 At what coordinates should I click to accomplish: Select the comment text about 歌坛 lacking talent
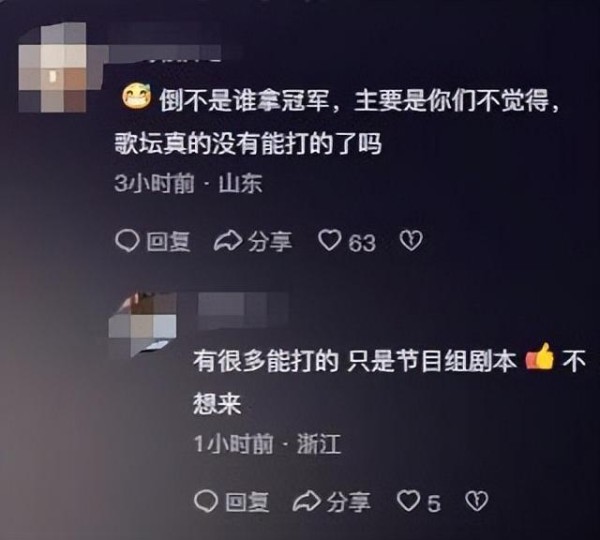pos(337,123)
